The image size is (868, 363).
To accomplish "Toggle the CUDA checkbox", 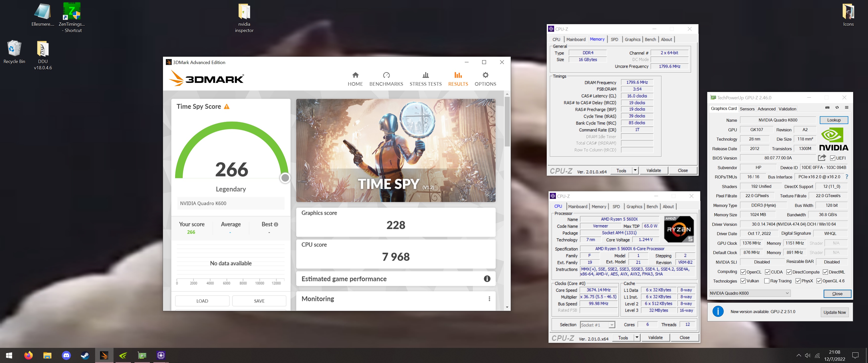I will pyautogui.click(x=768, y=272).
